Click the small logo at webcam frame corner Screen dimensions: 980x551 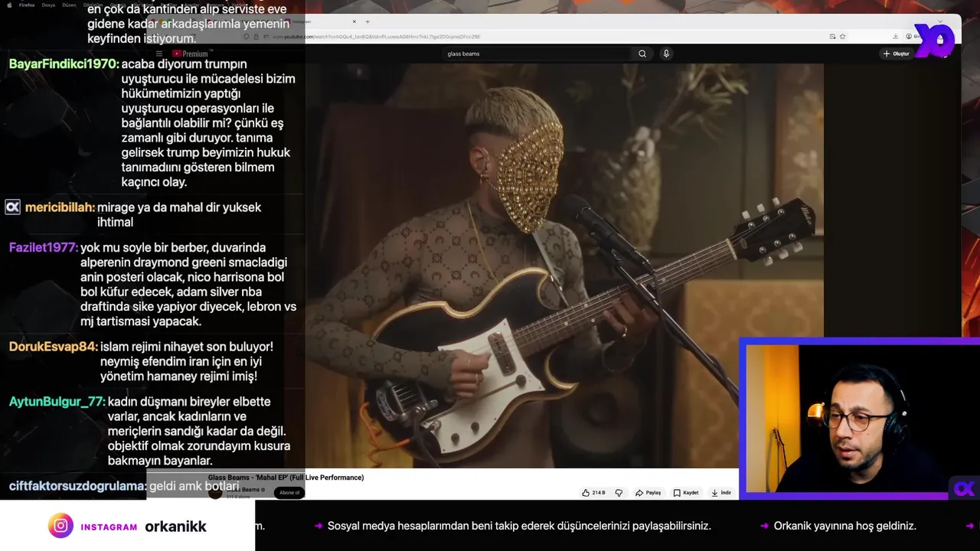click(x=964, y=488)
